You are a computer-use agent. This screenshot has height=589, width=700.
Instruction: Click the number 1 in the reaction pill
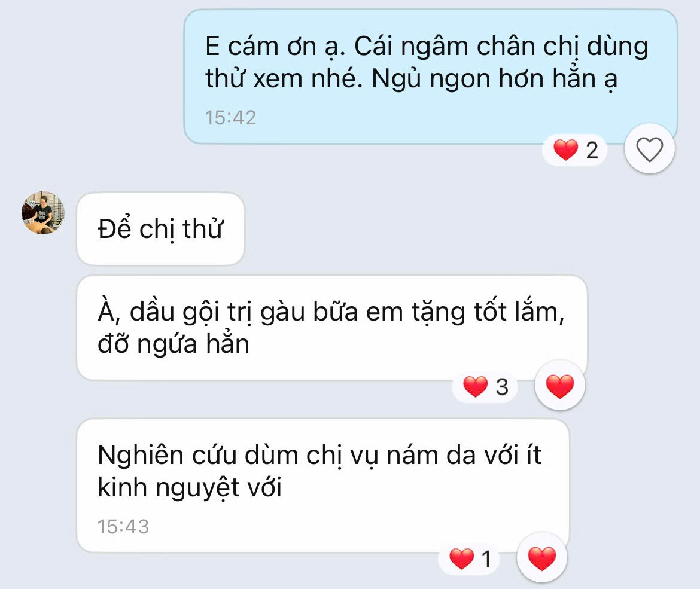pyautogui.click(x=486, y=559)
